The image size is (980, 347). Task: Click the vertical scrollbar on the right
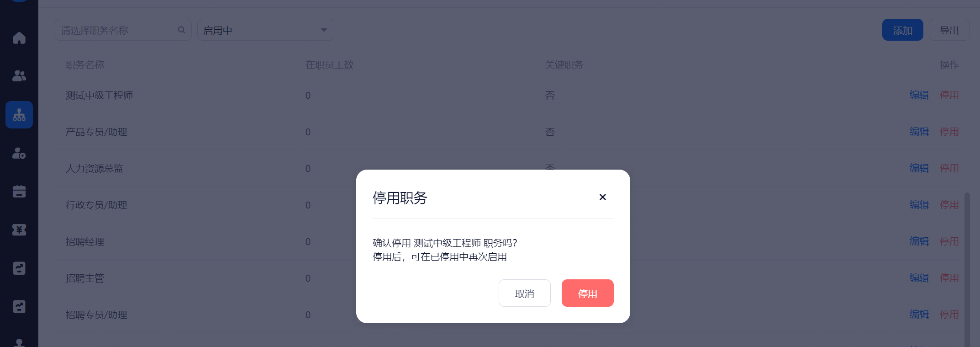[x=967, y=269]
